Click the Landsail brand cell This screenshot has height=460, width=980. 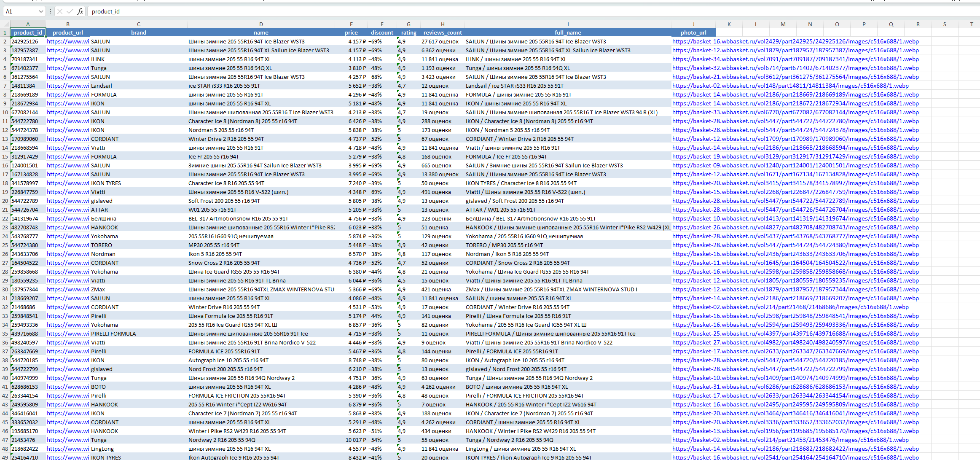point(102,86)
